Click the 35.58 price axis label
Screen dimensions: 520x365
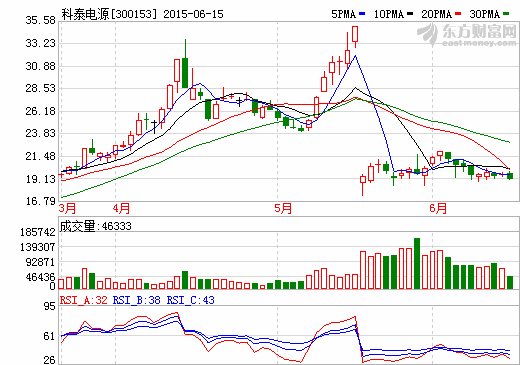[x=41, y=20]
